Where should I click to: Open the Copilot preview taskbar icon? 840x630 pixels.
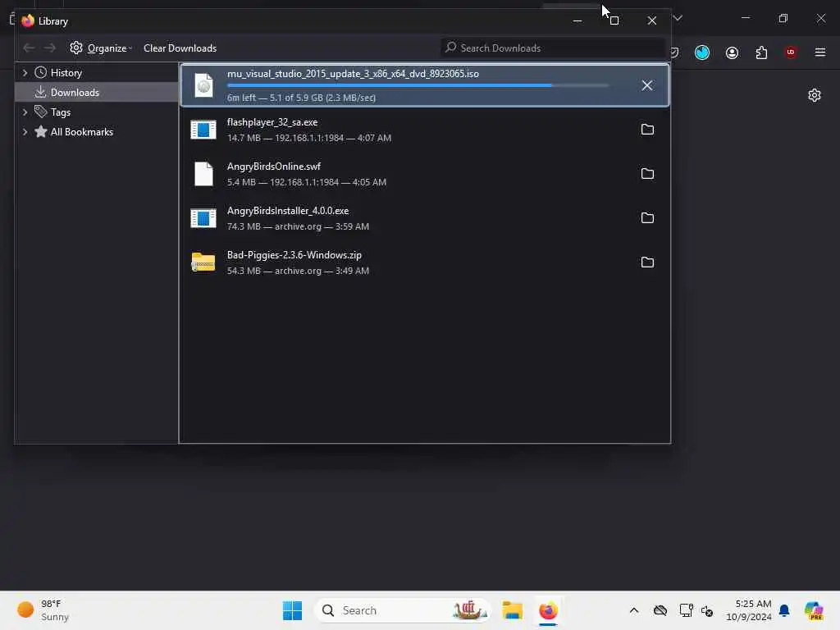(813, 610)
